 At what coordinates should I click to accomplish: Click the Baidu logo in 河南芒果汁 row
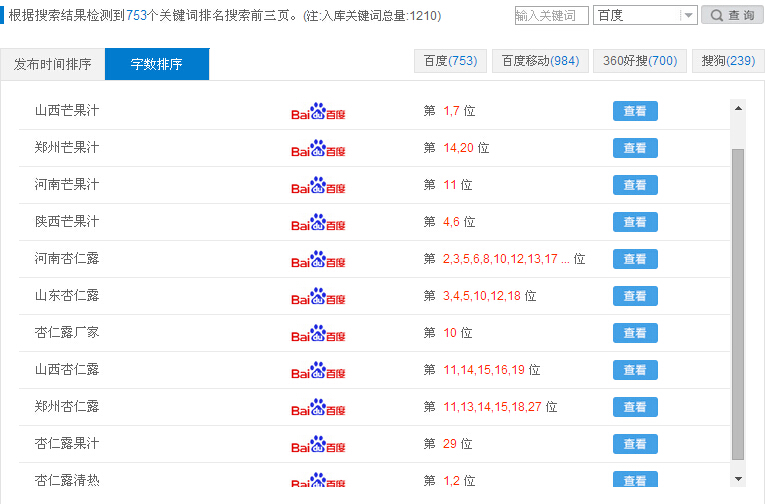318,185
